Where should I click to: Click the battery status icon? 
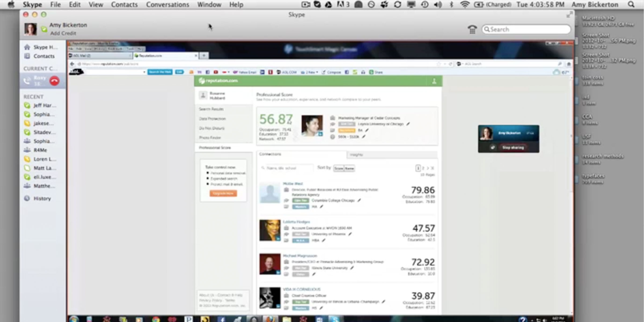coord(478,5)
